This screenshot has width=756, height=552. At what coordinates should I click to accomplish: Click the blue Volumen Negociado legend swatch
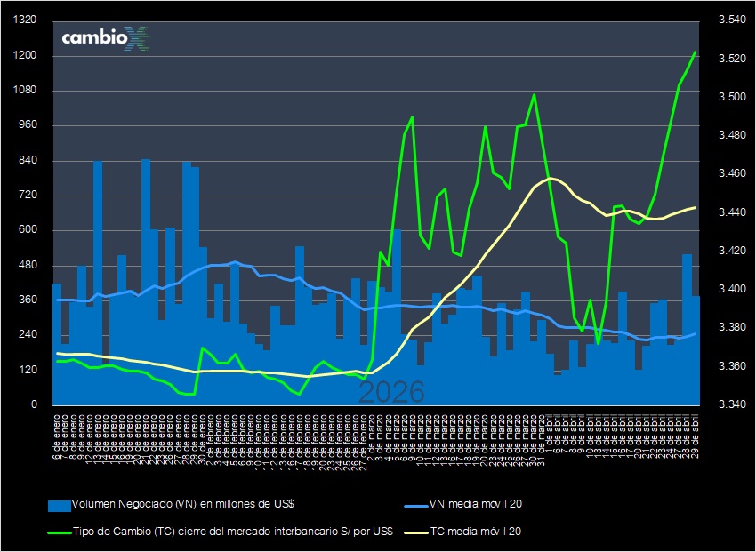[60, 505]
